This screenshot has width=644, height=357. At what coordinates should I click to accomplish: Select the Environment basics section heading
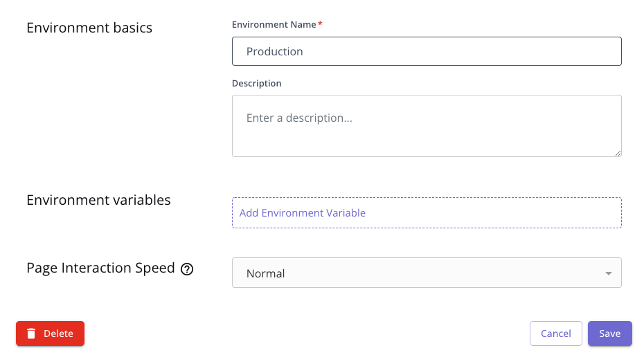point(89,28)
